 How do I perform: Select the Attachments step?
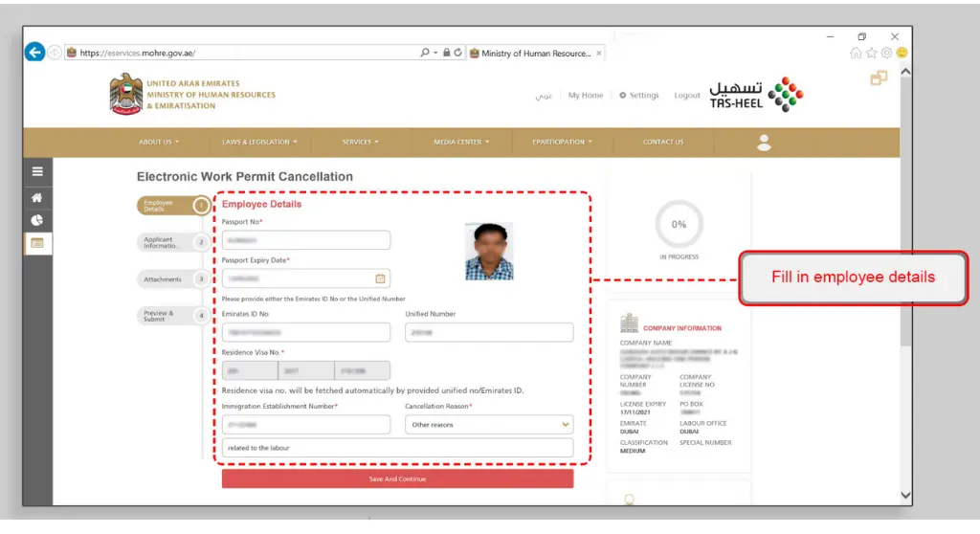[x=172, y=279]
